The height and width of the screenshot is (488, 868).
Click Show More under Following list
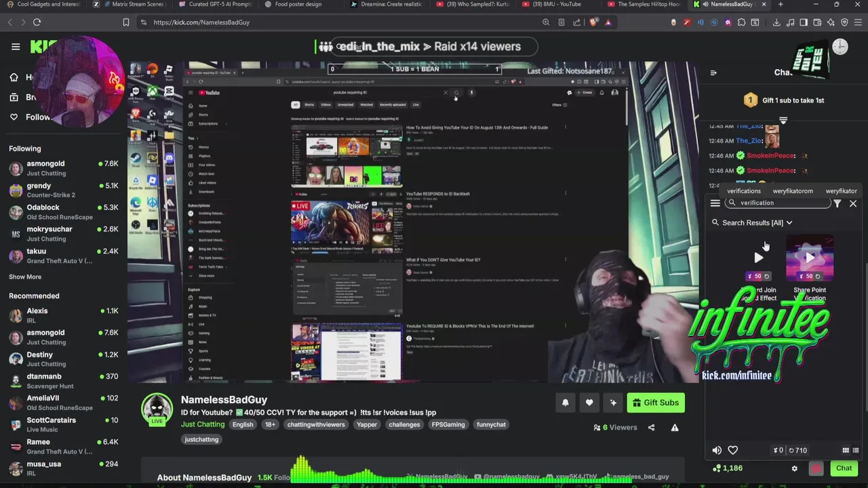click(x=25, y=277)
